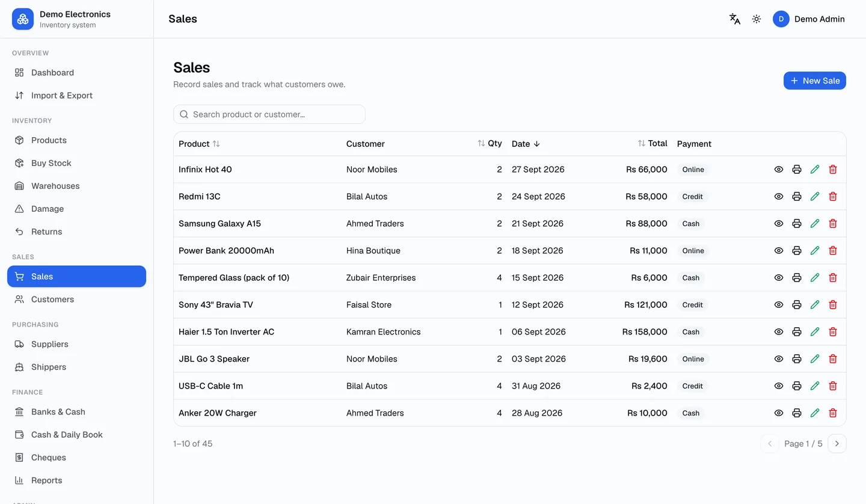The height and width of the screenshot is (504, 866).
Task: Delete the Power Bank 20000mAh sale
Action: tap(833, 251)
